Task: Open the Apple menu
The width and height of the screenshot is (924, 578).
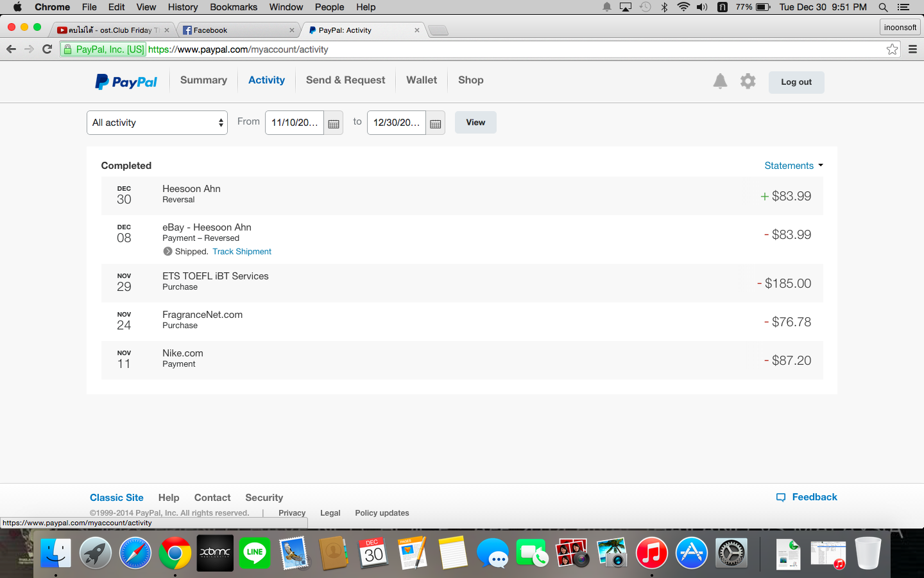Action: pyautogui.click(x=17, y=7)
